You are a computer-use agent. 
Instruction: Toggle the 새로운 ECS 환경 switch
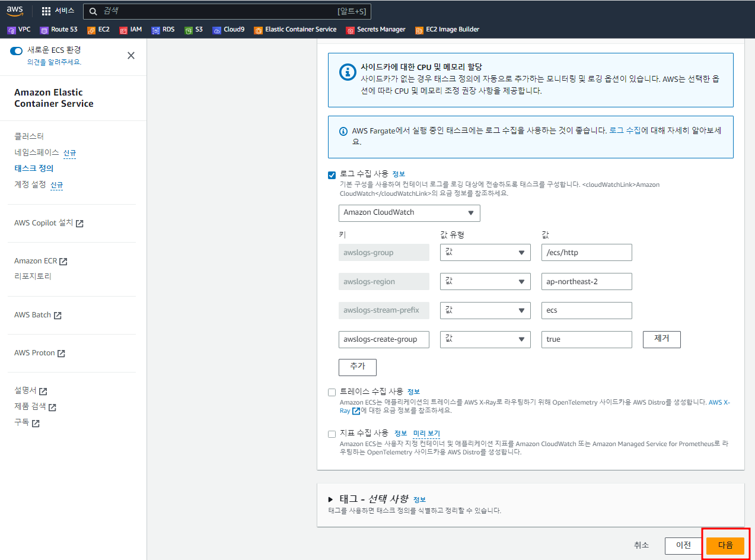point(17,51)
